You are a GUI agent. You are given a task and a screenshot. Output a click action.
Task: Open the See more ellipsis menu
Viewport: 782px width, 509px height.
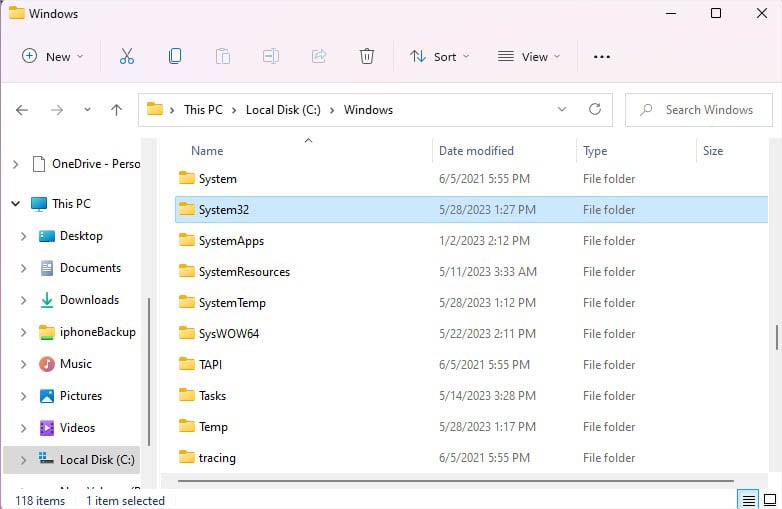(601, 57)
